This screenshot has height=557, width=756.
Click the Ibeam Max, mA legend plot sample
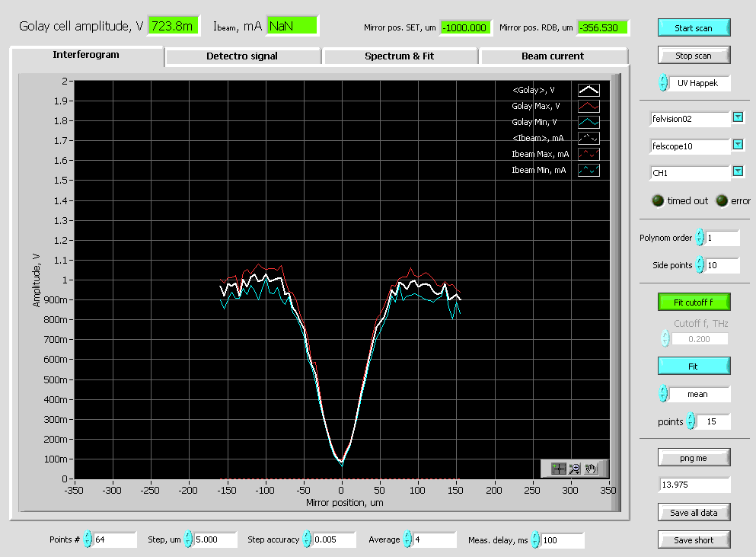point(589,154)
